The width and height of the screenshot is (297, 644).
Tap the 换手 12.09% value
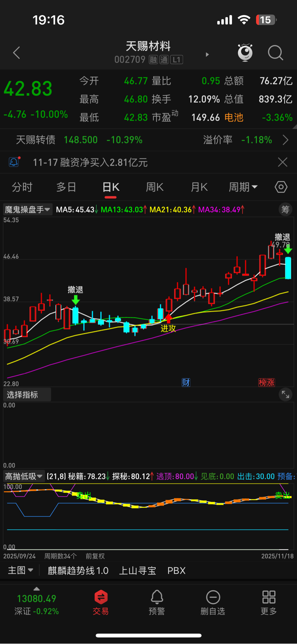[x=204, y=99]
